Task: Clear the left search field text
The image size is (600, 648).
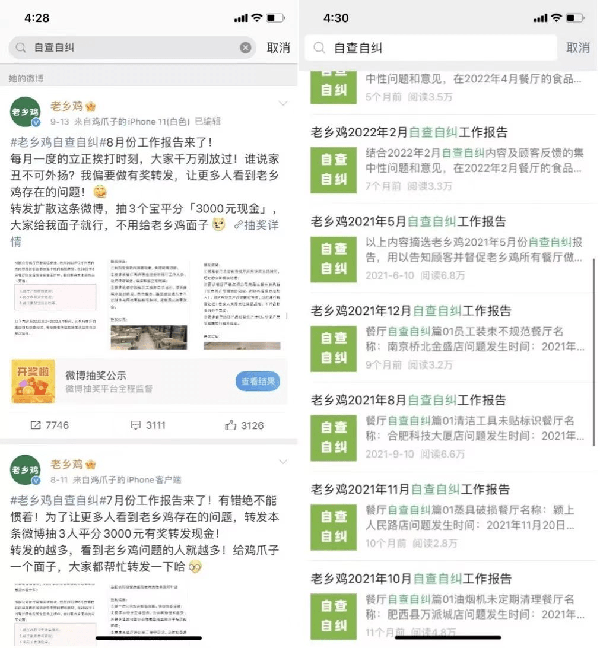Action: (x=245, y=48)
